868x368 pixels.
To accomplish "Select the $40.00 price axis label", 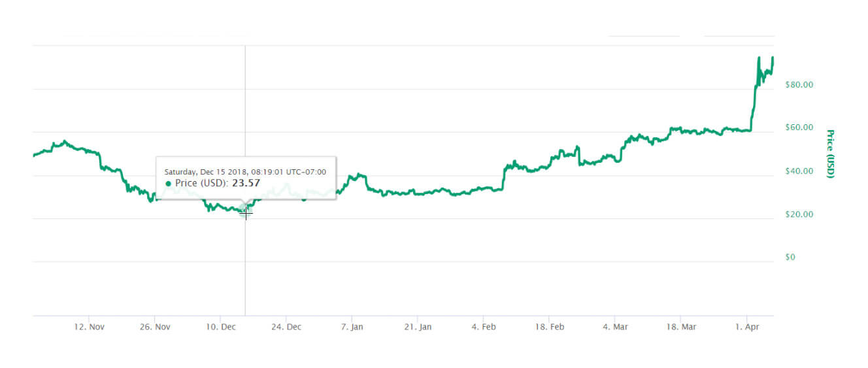I will [799, 171].
